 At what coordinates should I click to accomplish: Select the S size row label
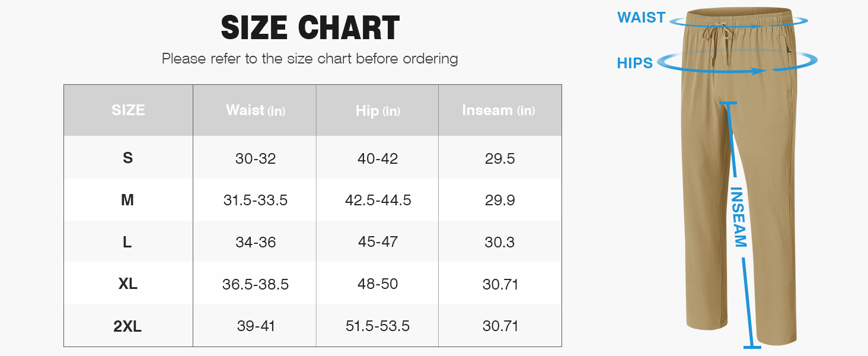[x=127, y=158]
